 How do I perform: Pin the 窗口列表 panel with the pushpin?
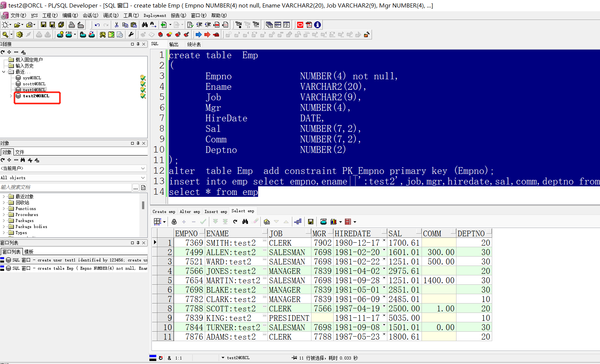[138, 243]
